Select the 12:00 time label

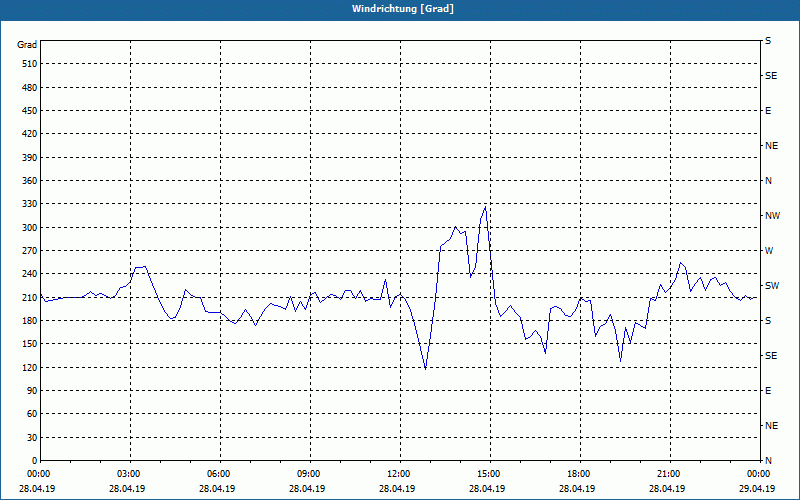pyautogui.click(x=397, y=474)
